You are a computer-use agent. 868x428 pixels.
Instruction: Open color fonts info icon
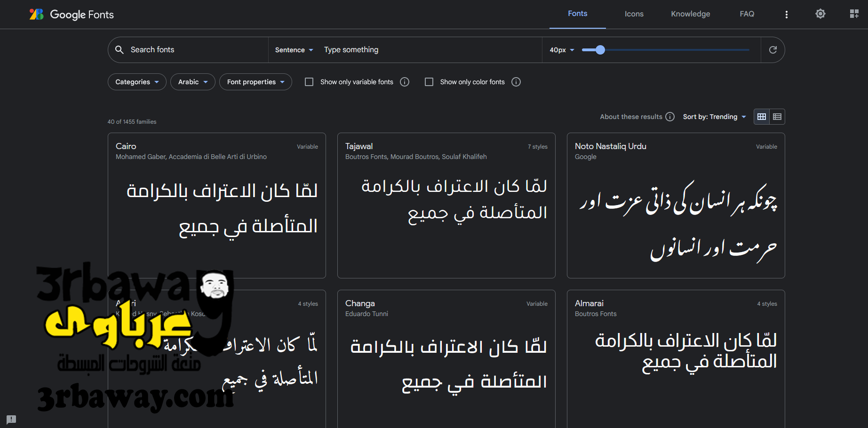(x=516, y=82)
